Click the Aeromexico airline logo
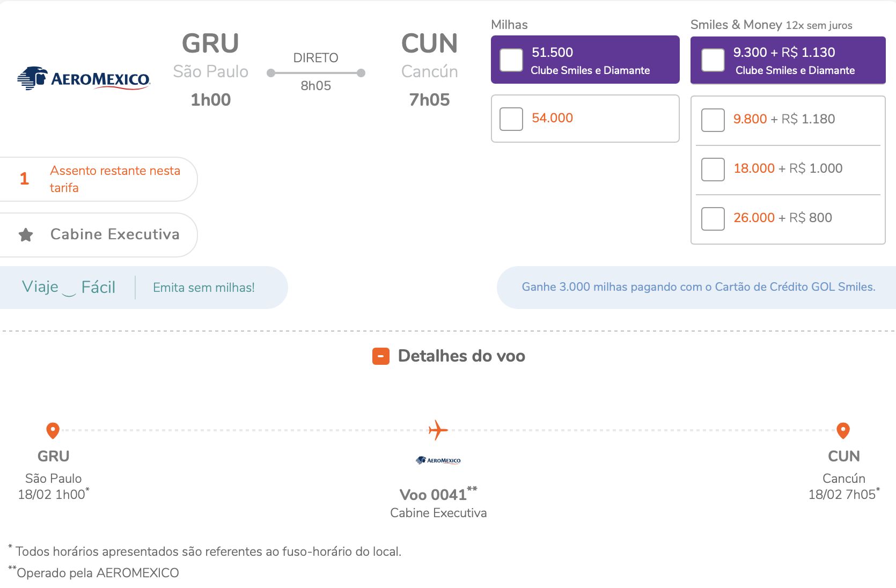Viewport: 896px width, 588px height. pos(84,78)
